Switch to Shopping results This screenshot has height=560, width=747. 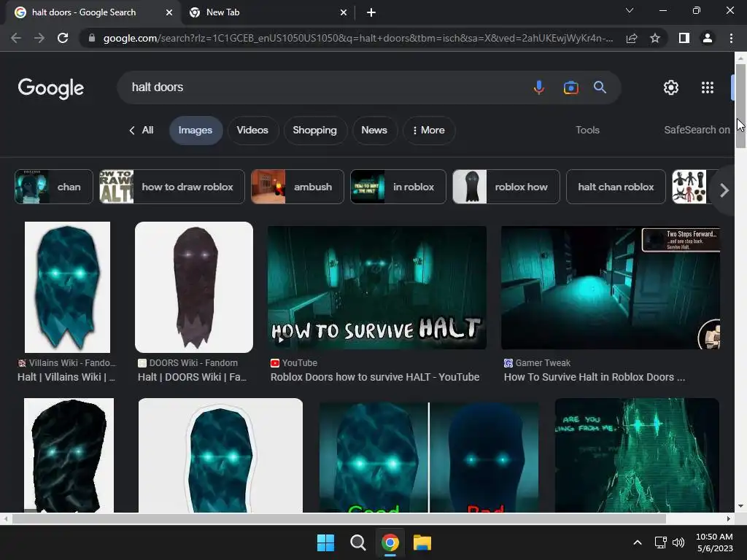(x=315, y=130)
